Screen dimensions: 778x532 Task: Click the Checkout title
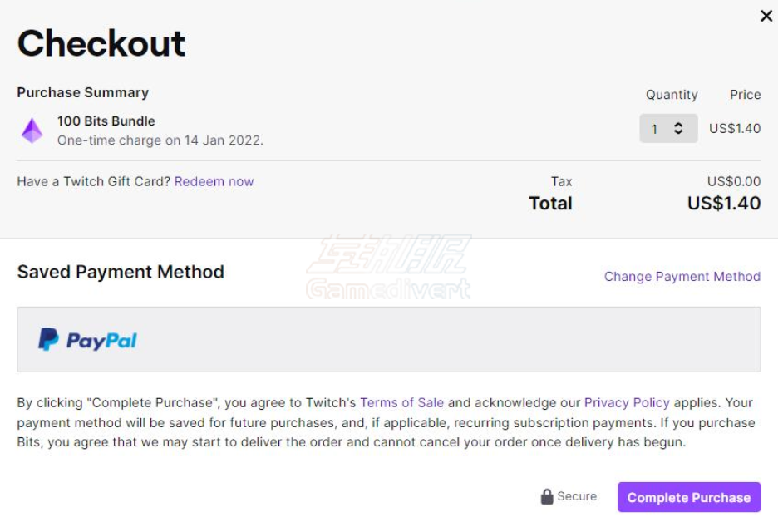(x=100, y=44)
